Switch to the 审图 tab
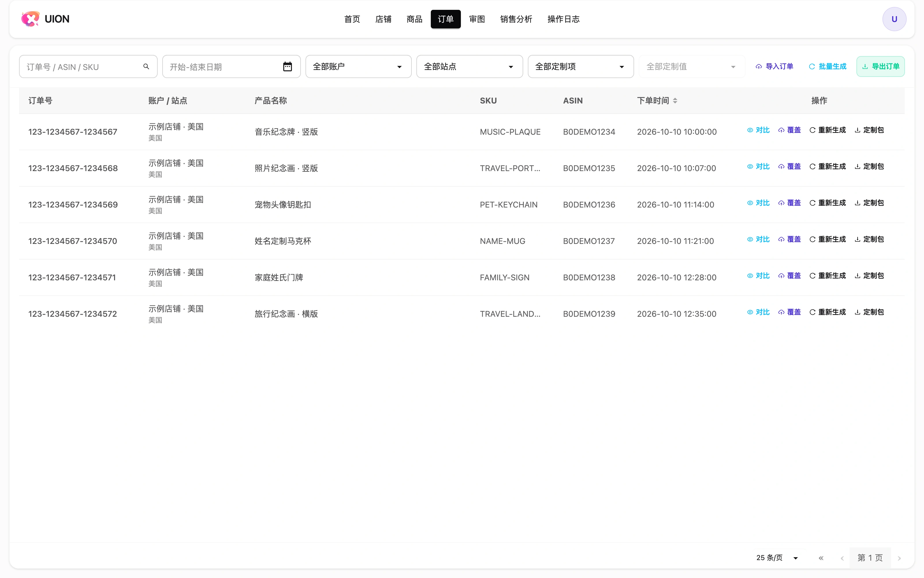Viewport: 924px width, 578px height. coord(477,19)
